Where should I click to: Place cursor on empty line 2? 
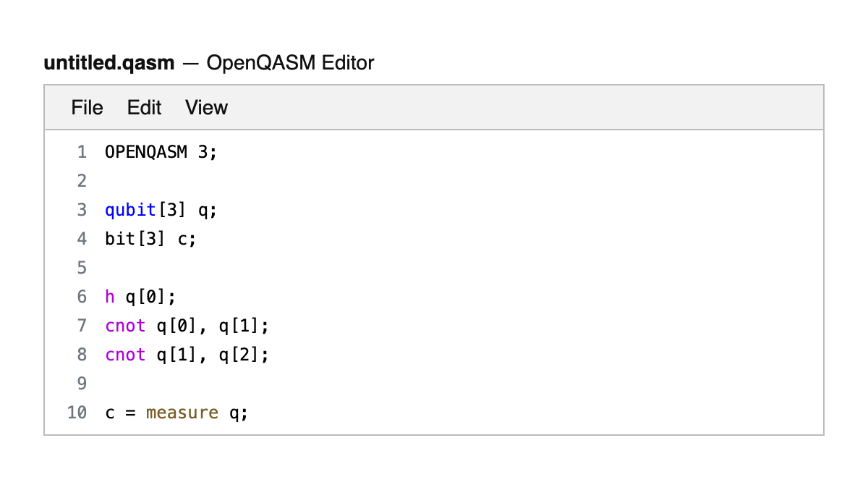289,181
